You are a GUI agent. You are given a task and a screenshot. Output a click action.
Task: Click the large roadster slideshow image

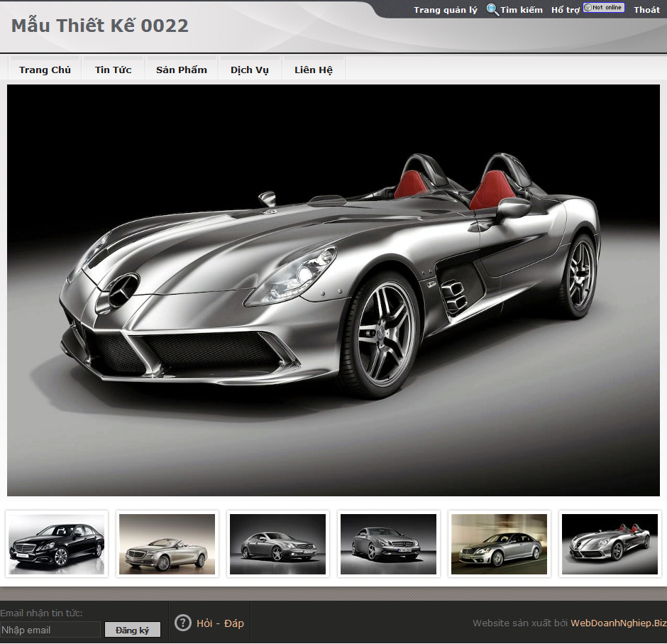coord(333,290)
